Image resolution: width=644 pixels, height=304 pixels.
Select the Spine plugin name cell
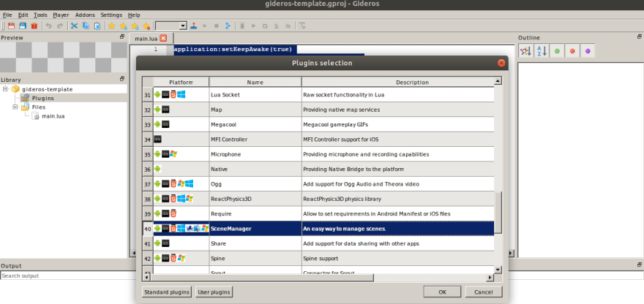(255, 259)
